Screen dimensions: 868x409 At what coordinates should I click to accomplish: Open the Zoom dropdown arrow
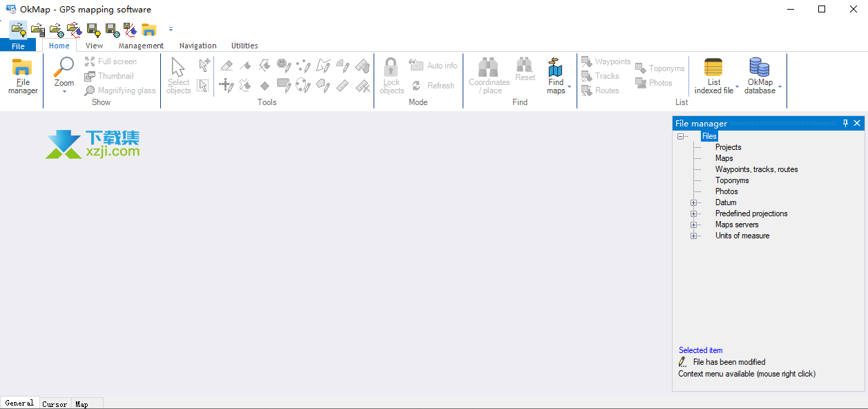[64, 91]
